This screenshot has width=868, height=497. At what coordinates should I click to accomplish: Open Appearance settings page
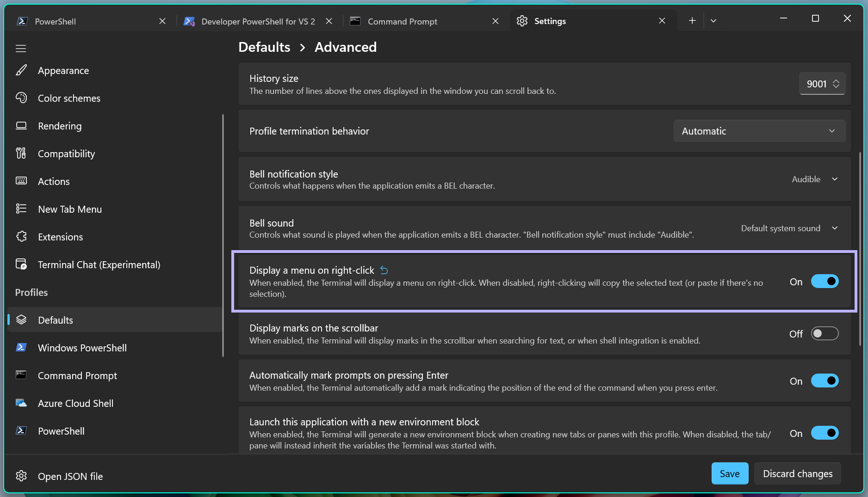[x=115, y=70]
